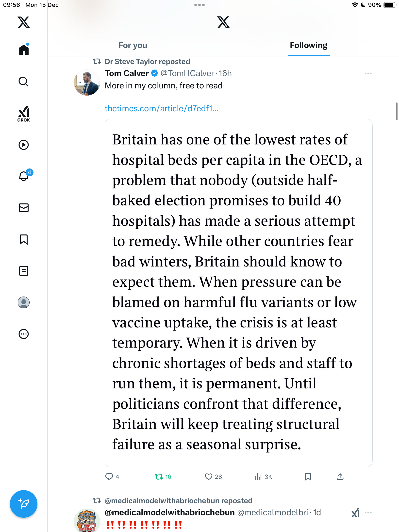Open the Search page

pyautogui.click(x=24, y=82)
